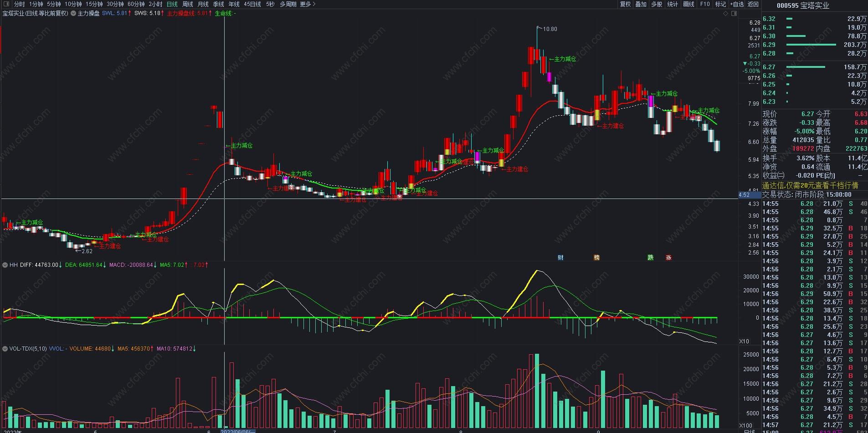The width and height of the screenshot is (868, 433).
Task: Click the buy order row at 6.27
Action: point(815,67)
